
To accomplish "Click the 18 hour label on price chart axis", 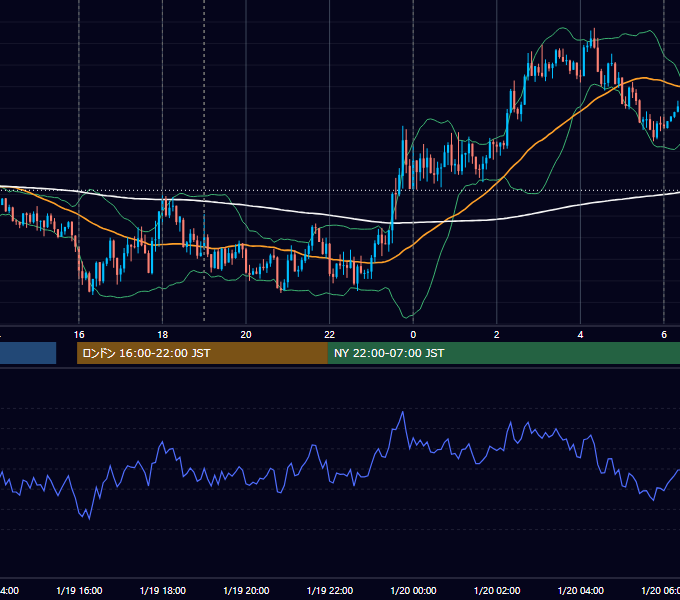I will (163, 335).
